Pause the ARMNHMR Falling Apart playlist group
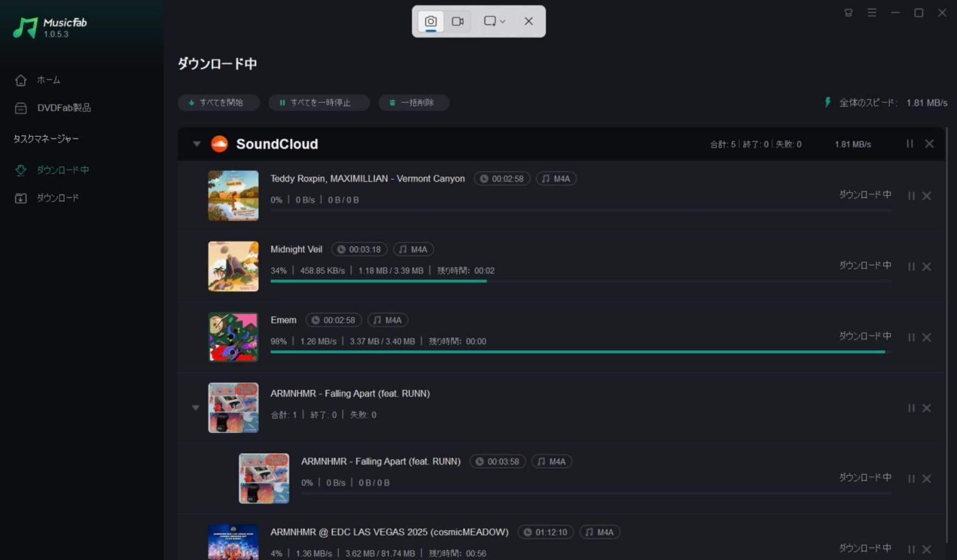Image resolution: width=957 pixels, height=560 pixels. click(x=911, y=408)
